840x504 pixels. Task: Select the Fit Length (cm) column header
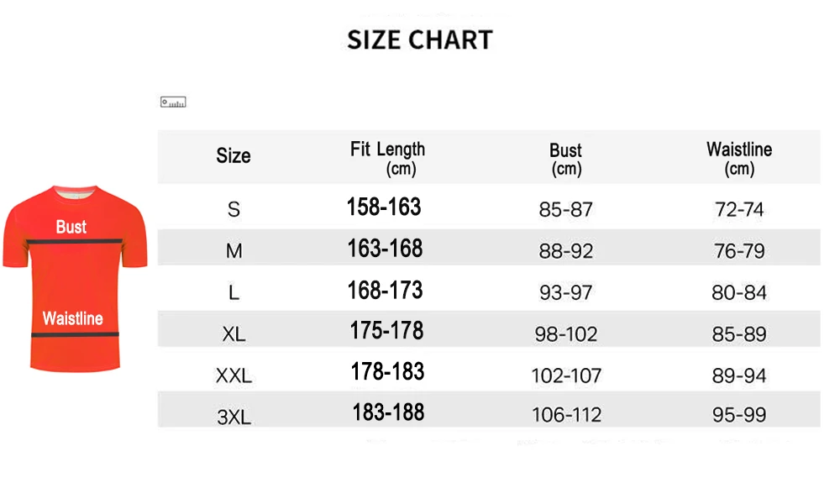click(388, 159)
